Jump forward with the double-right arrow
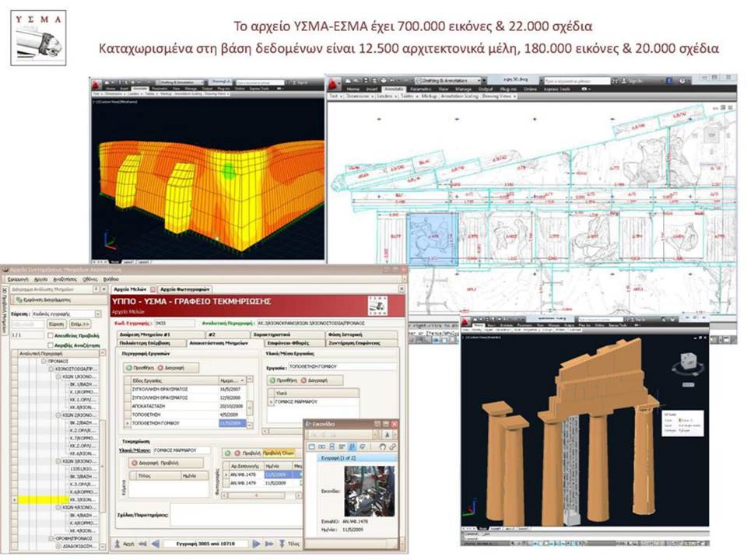This screenshot has height=560, width=747. (269, 544)
